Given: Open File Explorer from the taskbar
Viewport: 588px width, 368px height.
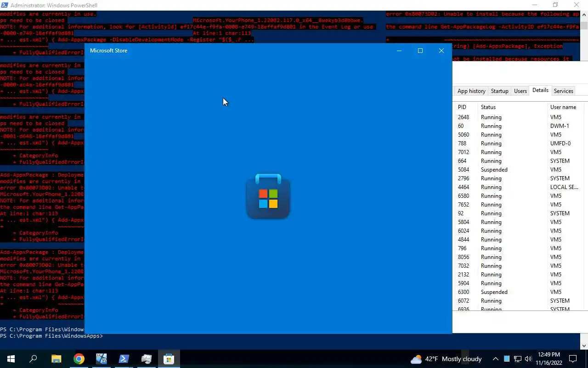Looking at the screenshot, I should [x=56, y=359].
